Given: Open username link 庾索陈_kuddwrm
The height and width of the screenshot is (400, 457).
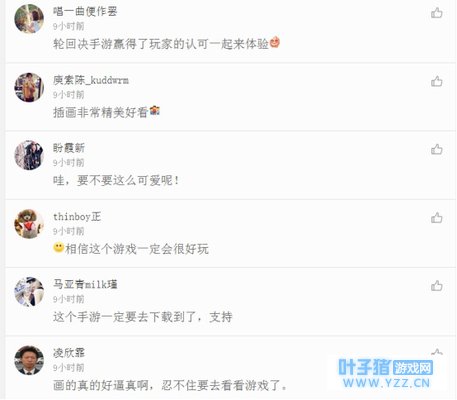Looking at the screenshot, I should click(x=91, y=80).
